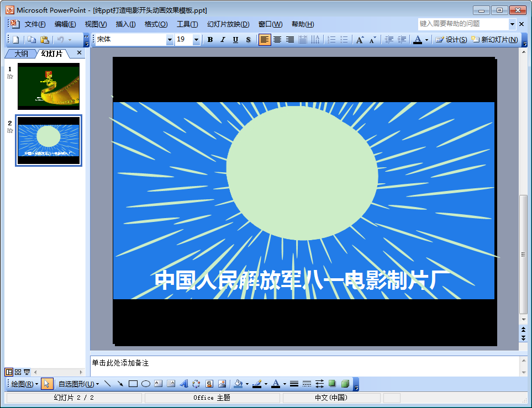Image resolution: width=532 pixels, height=408 pixels.
Task: Insert a horizontal text box
Action: [159, 384]
